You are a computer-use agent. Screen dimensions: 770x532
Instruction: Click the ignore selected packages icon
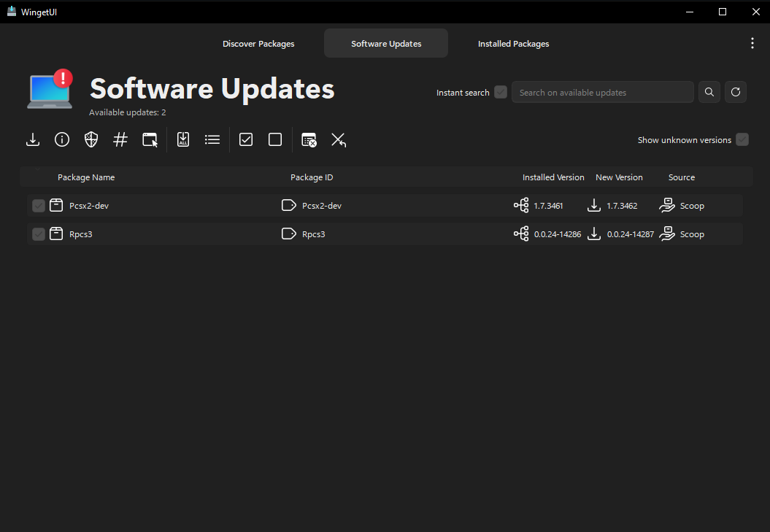pos(309,140)
